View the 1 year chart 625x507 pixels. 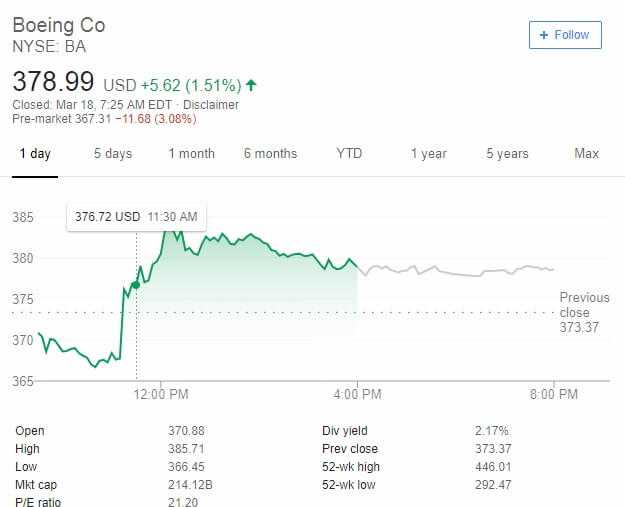[x=428, y=153]
